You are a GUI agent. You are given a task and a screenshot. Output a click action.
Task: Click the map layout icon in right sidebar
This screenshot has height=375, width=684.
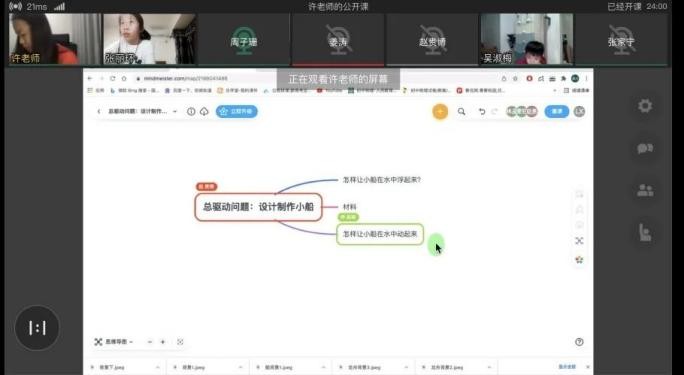click(579, 241)
